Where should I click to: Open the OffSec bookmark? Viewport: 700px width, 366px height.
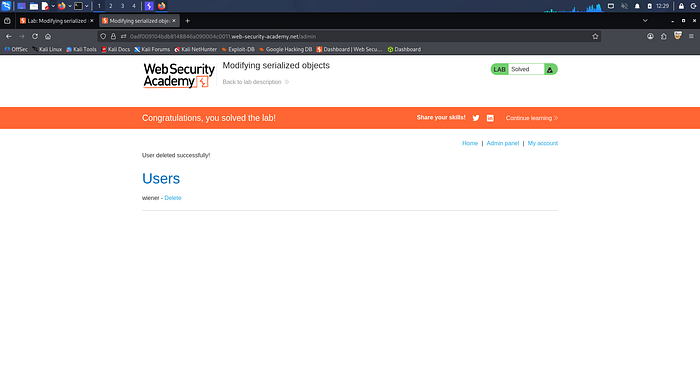point(16,49)
